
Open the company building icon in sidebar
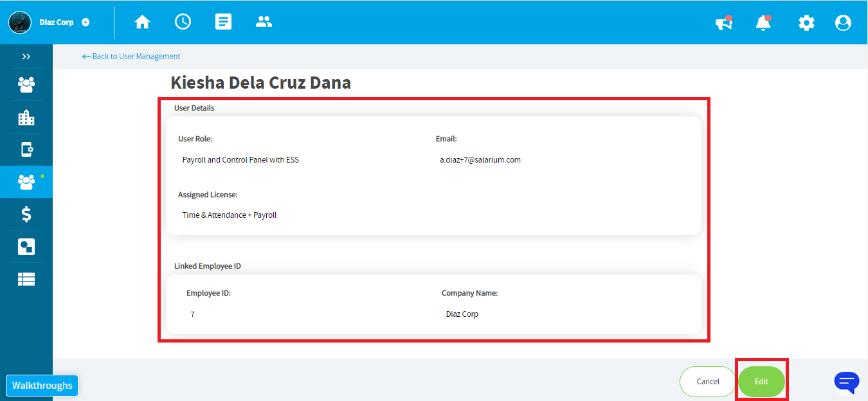pyautogui.click(x=26, y=117)
